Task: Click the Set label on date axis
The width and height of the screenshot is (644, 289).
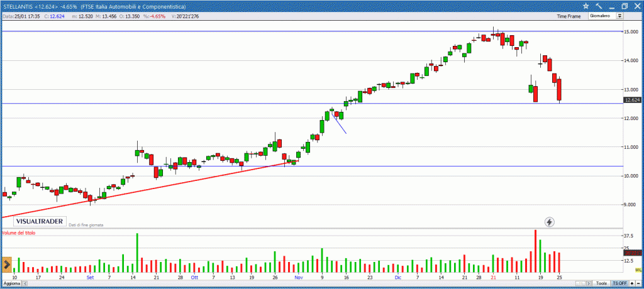Action: 91,278
